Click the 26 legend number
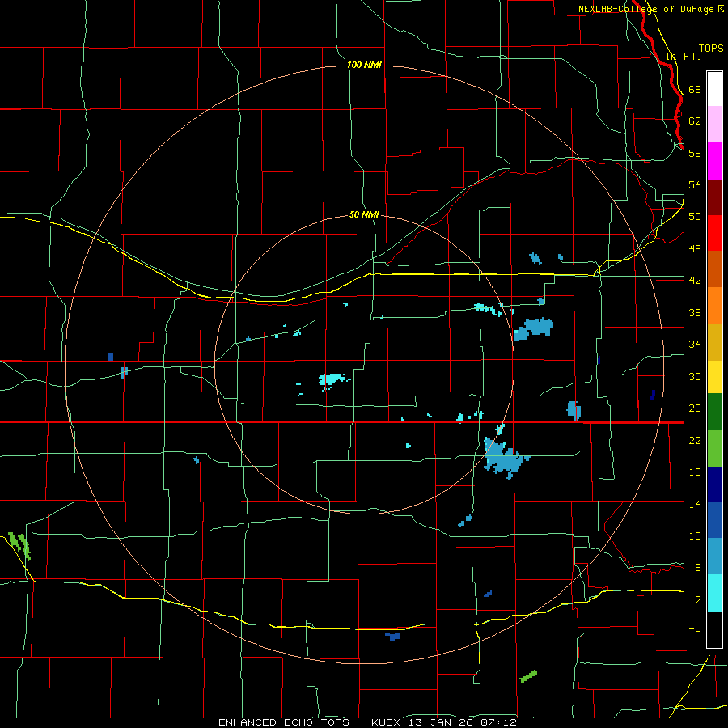728x728 pixels. point(695,408)
